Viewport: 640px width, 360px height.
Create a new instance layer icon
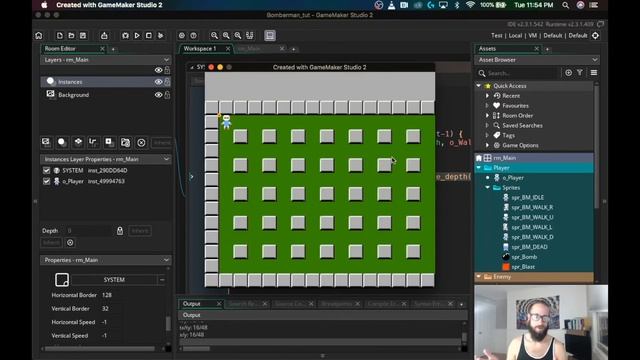coord(62,142)
